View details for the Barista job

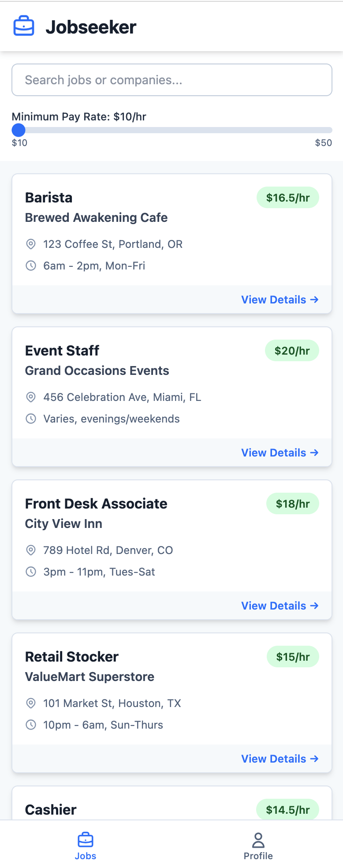pyautogui.click(x=280, y=299)
